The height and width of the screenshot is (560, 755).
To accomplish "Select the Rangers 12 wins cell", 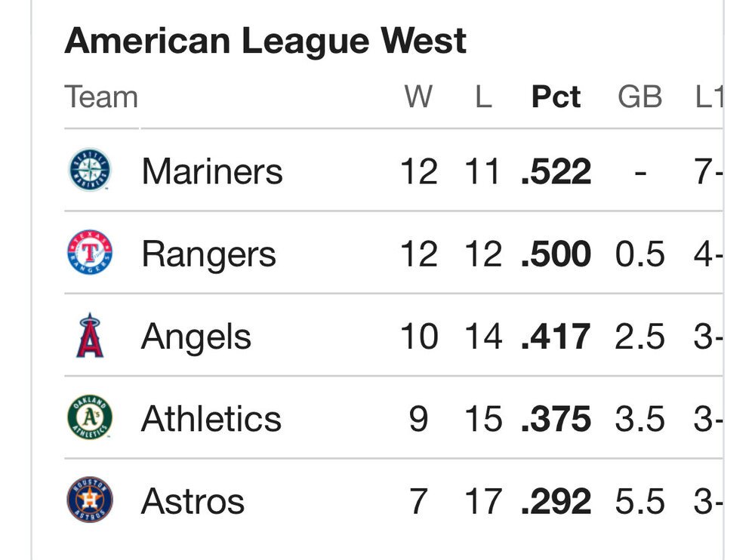I will coord(418,254).
